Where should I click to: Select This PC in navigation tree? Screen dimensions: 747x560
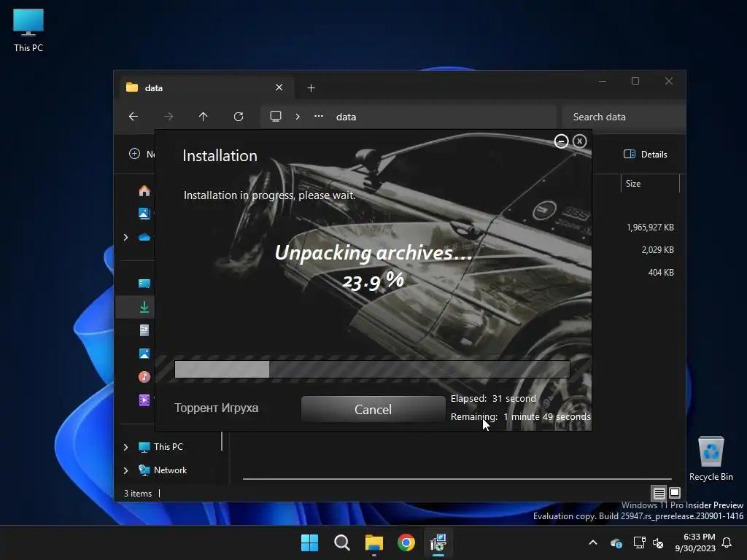tap(169, 447)
